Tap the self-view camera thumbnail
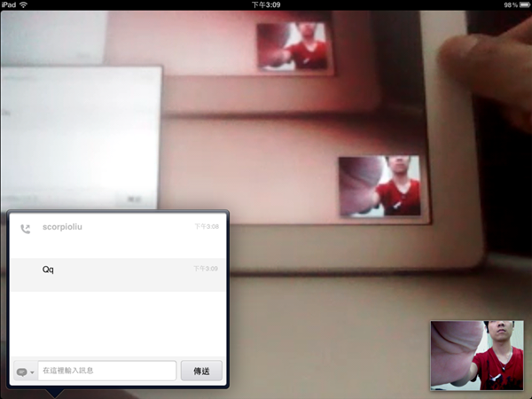 [477, 356]
